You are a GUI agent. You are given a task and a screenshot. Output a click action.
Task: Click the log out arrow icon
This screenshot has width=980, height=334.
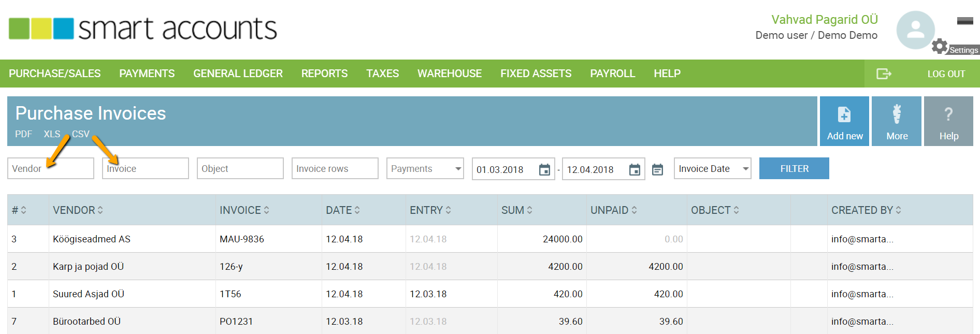tap(883, 74)
